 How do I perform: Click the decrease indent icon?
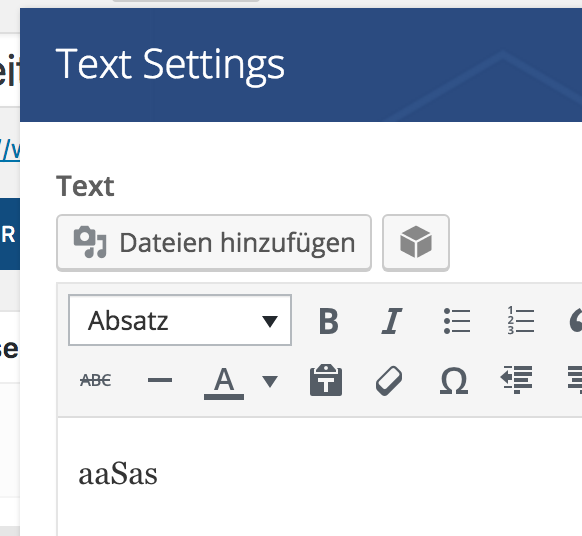(517, 380)
